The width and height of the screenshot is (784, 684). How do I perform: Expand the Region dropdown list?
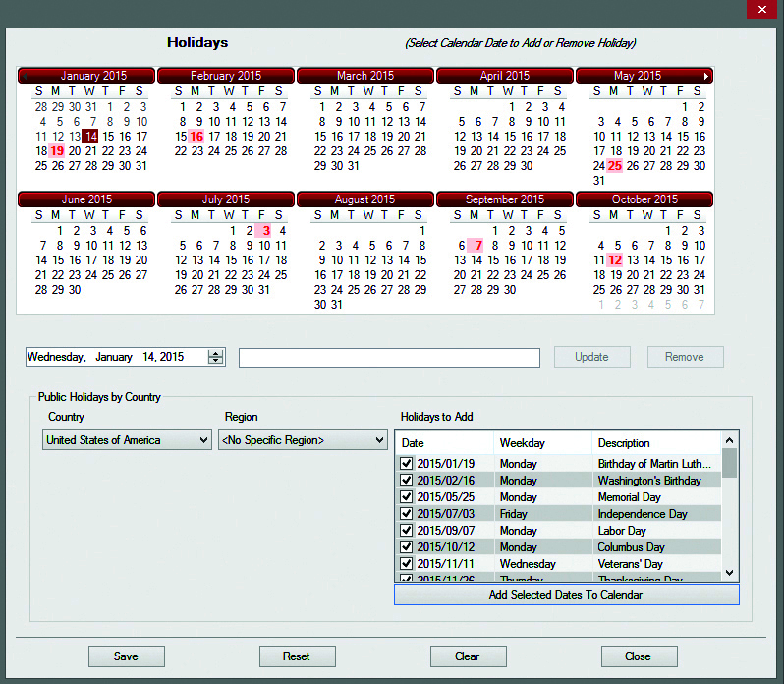click(303, 440)
